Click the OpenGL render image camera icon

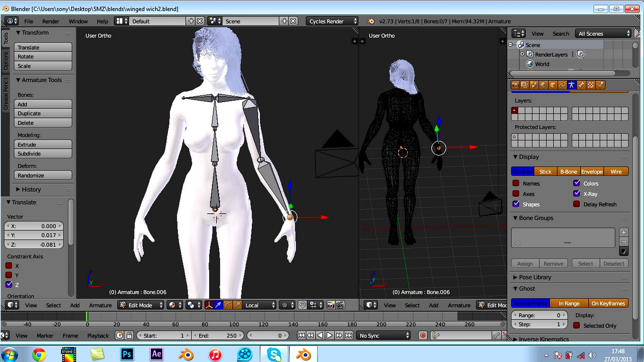330,305
